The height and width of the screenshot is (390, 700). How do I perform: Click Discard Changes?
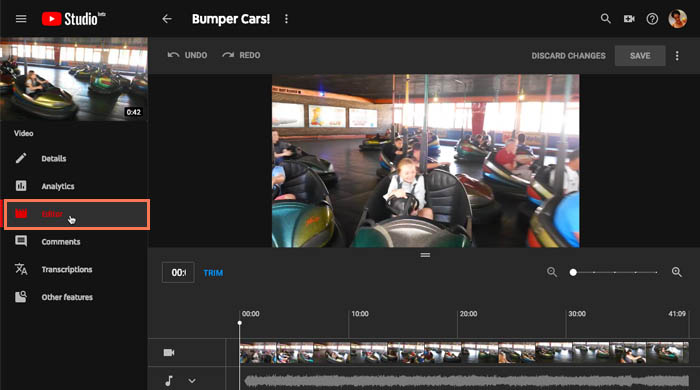pyautogui.click(x=568, y=56)
